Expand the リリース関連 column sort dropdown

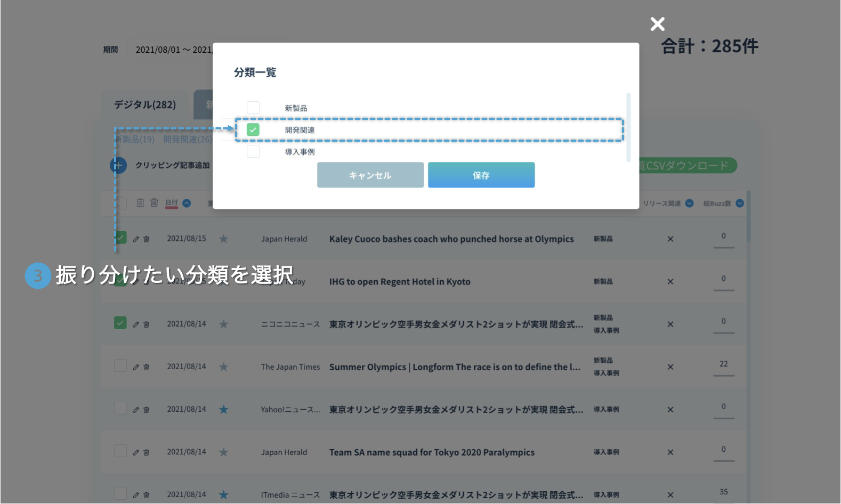pyautogui.click(x=689, y=204)
